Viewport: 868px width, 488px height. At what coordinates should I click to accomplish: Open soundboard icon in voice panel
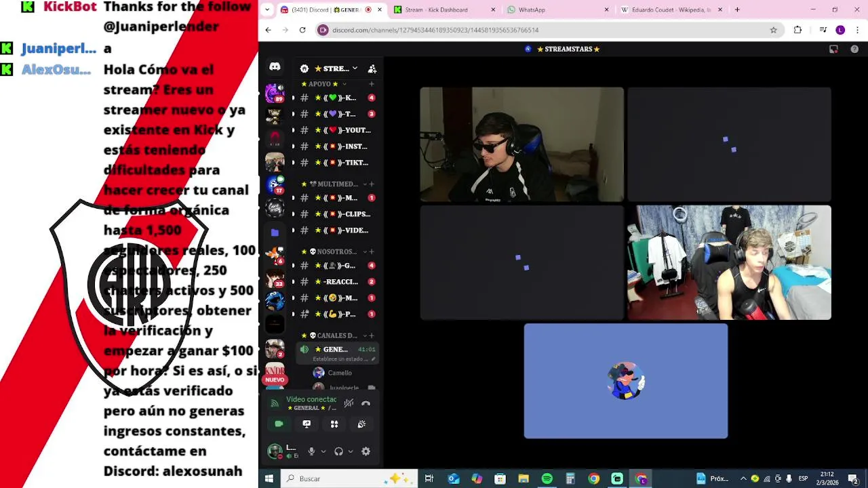tap(361, 424)
